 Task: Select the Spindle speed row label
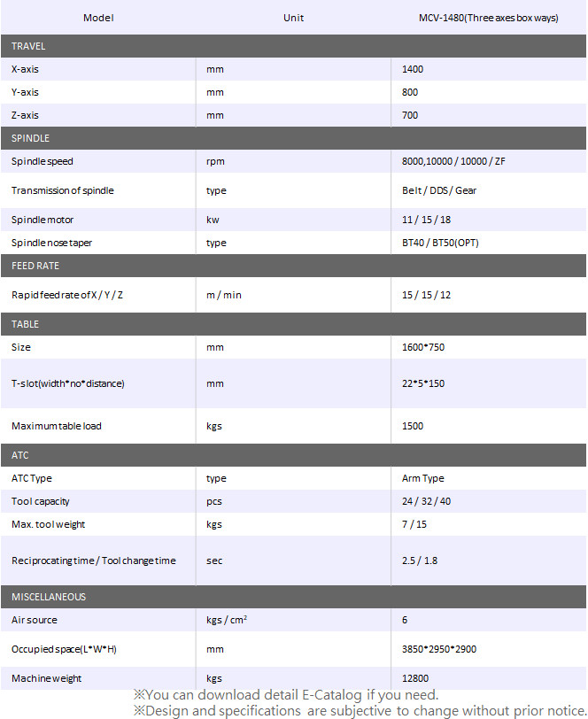43,161
